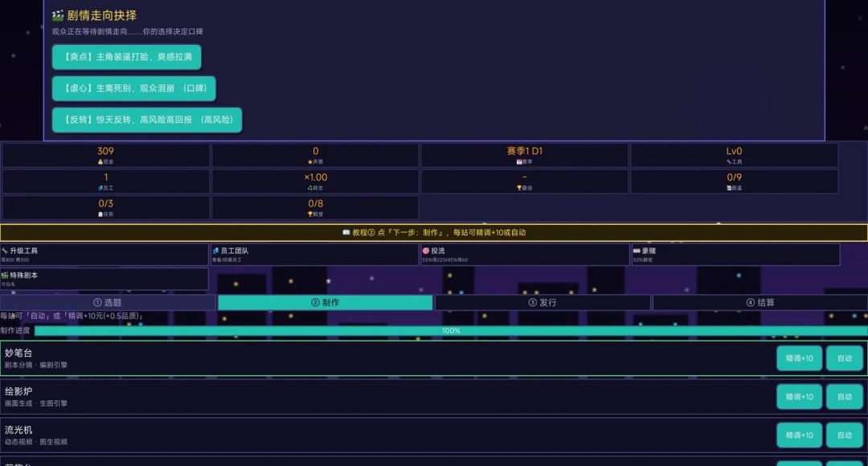Click the 0 声誉 reputation stat card

(x=316, y=155)
